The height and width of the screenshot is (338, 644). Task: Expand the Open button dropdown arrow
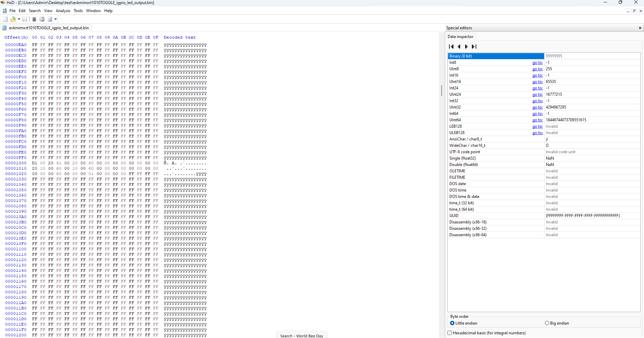click(18, 19)
